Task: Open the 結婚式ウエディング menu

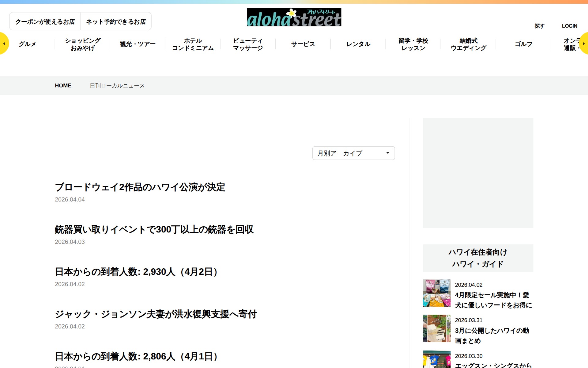Action: (468, 44)
